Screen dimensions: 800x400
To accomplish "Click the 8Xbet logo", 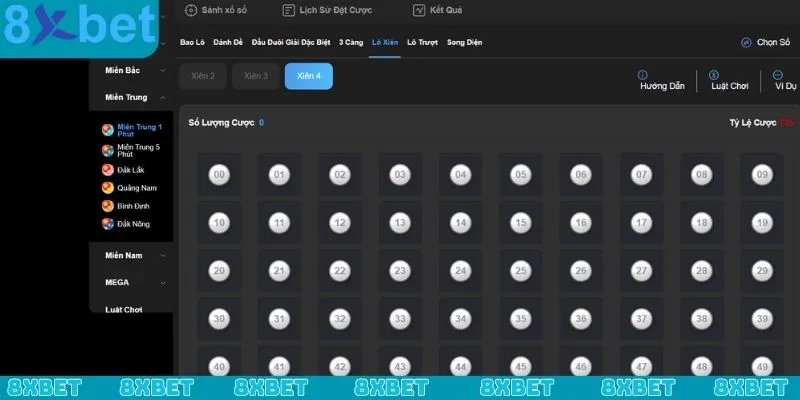I will click(x=78, y=28).
